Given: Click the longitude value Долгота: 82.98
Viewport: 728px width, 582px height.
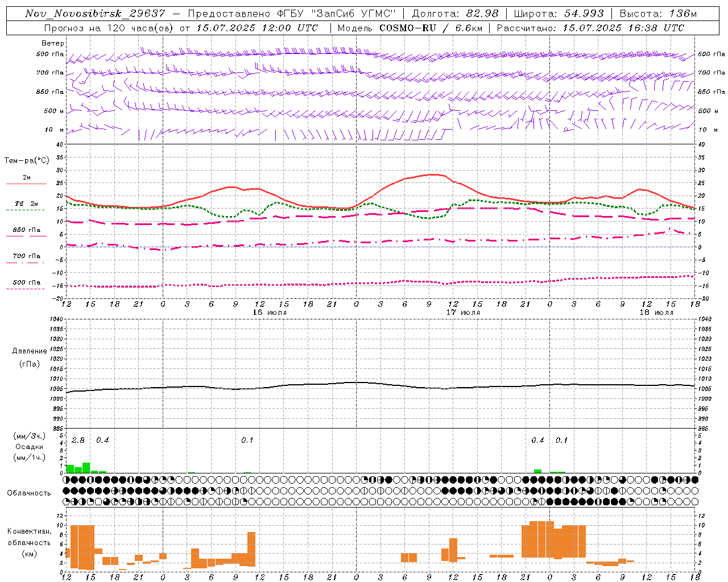Looking at the screenshot, I should point(455,14).
